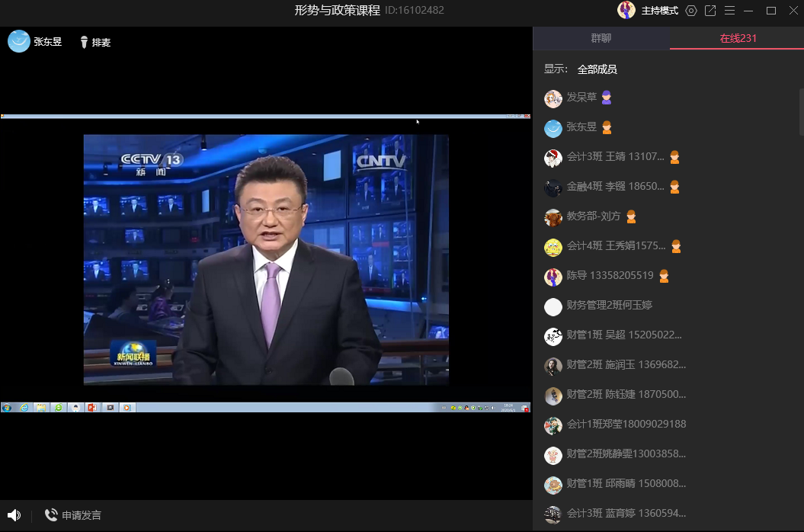Image resolution: width=804 pixels, height=532 pixels.
Task: Click the 排麦 microphone queue icon
Action: [84, 43]
